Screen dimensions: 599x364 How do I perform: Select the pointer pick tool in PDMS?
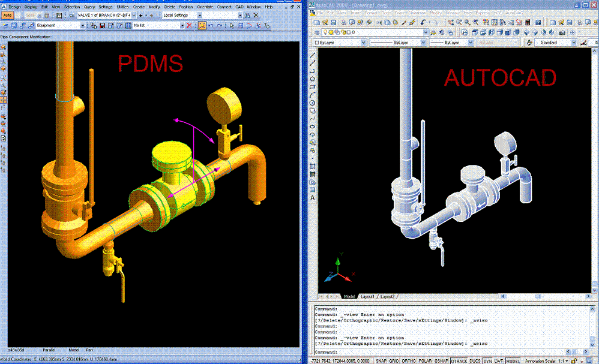[x=232, y=26]
